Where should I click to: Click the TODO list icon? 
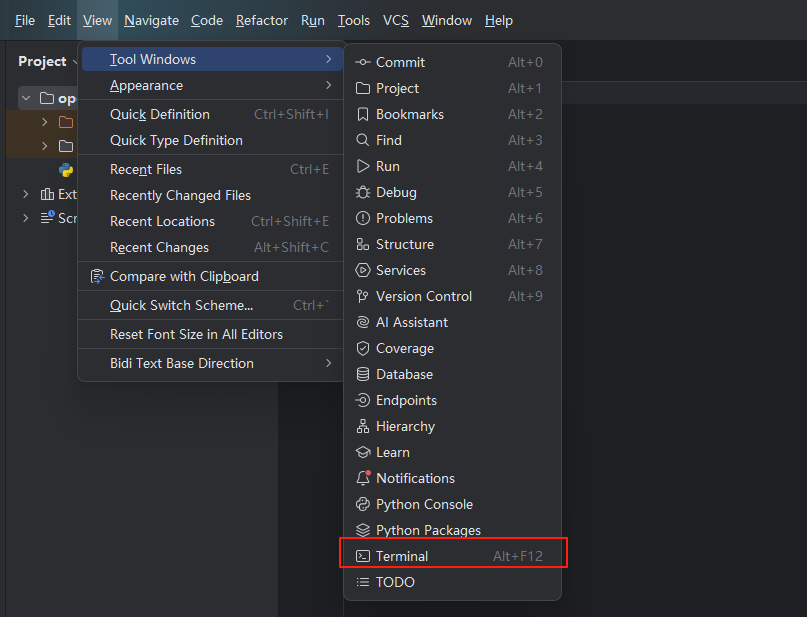[363, 582]
